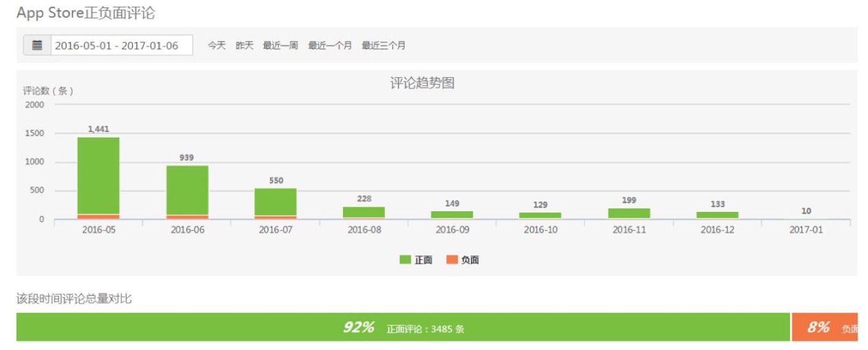Click the 该段时间评论总量对比 heading
This screenshot has height=350, width=868.
74,299
